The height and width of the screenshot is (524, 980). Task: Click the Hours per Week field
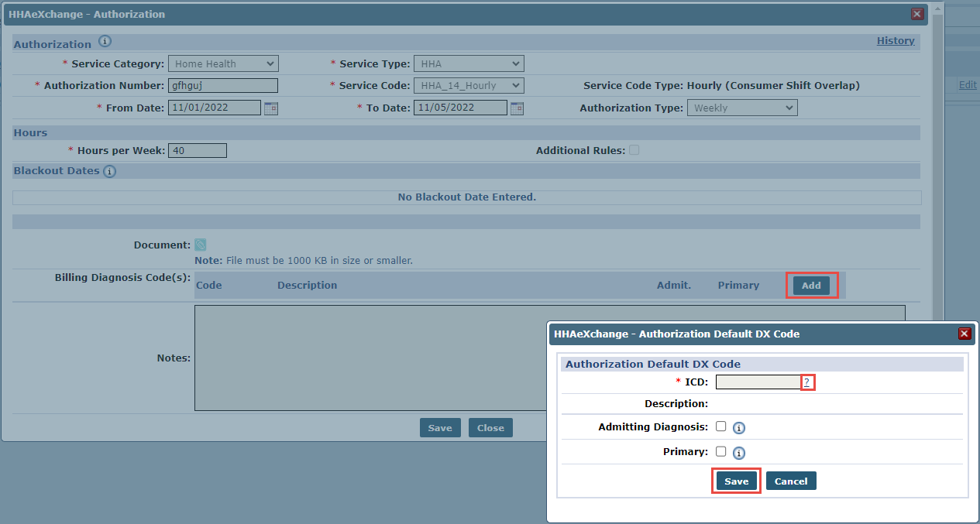click(x=198, y=150)
